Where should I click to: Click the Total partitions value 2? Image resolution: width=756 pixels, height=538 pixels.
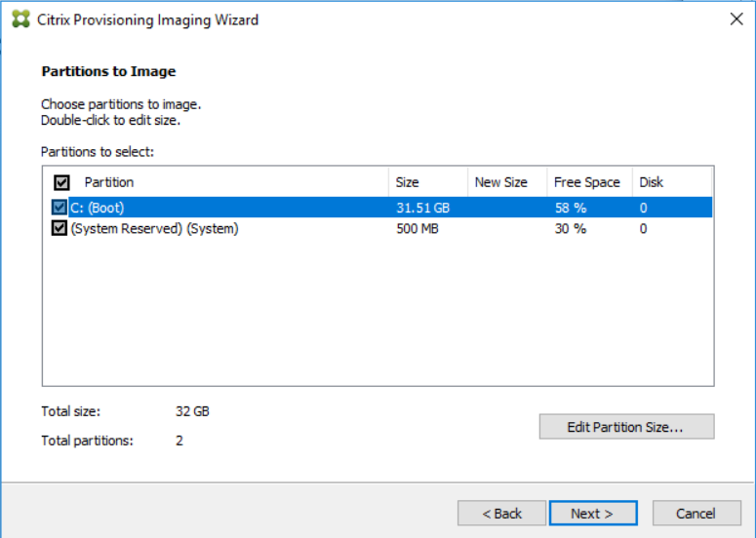point(179,441)
